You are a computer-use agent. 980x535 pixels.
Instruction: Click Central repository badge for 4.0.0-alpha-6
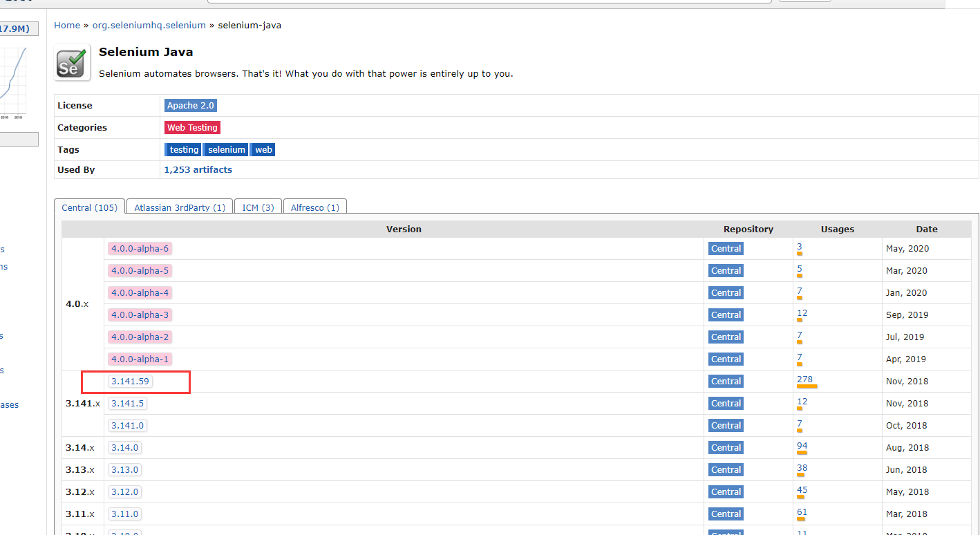click(x=726, y=249)
